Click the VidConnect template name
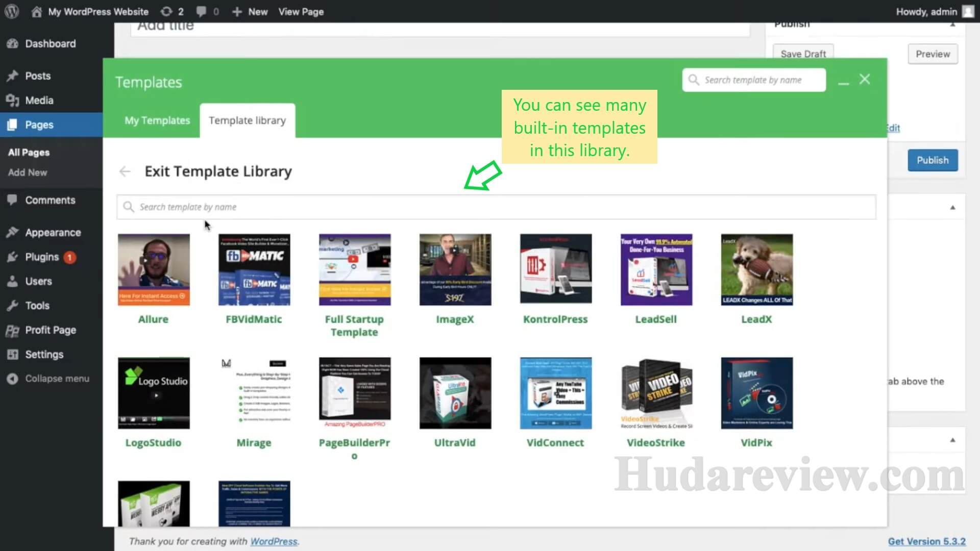 [x=555, y=443]
